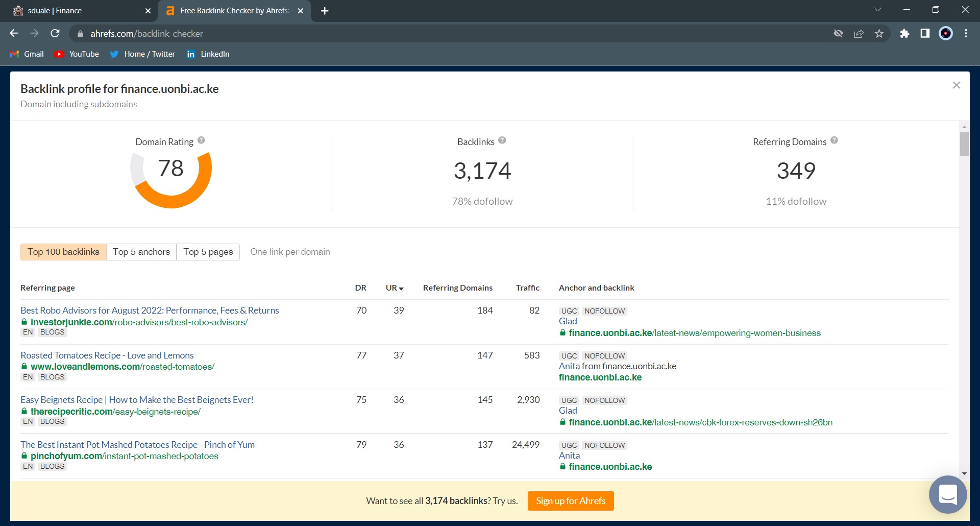The image size is (980, 526).
Task: Open the Chrome three-dot menu
Action: [x=966, y=34]
